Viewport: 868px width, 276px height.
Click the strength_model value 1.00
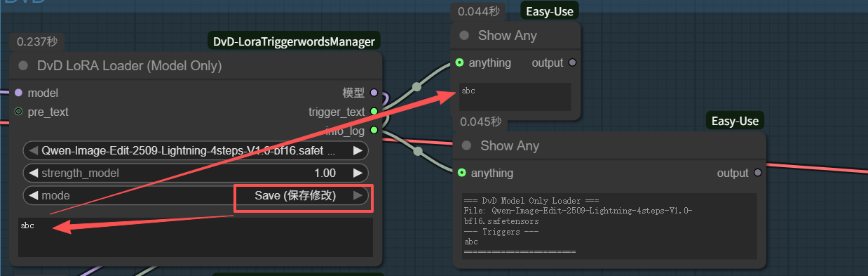coord(325,173)
